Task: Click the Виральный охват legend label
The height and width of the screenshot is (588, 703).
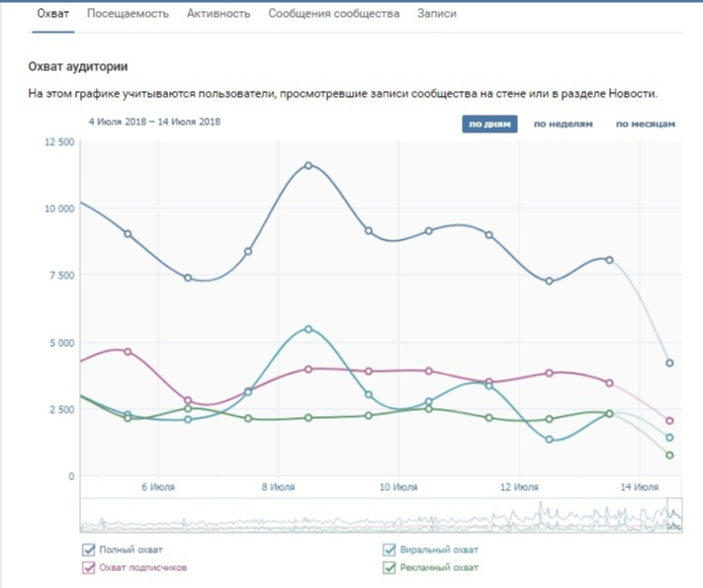Action: click(439, 549)
